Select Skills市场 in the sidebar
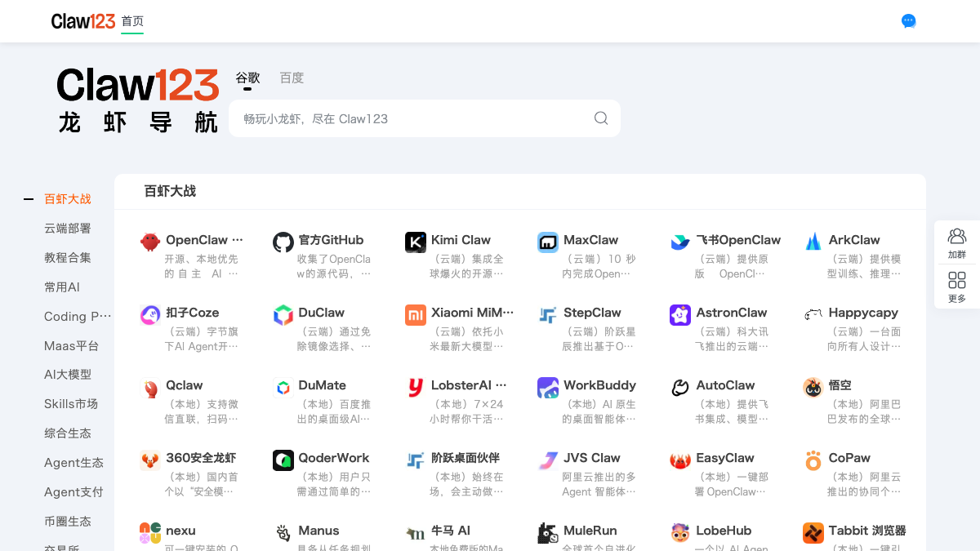The image size is (980, 551). tap(71, 404)
